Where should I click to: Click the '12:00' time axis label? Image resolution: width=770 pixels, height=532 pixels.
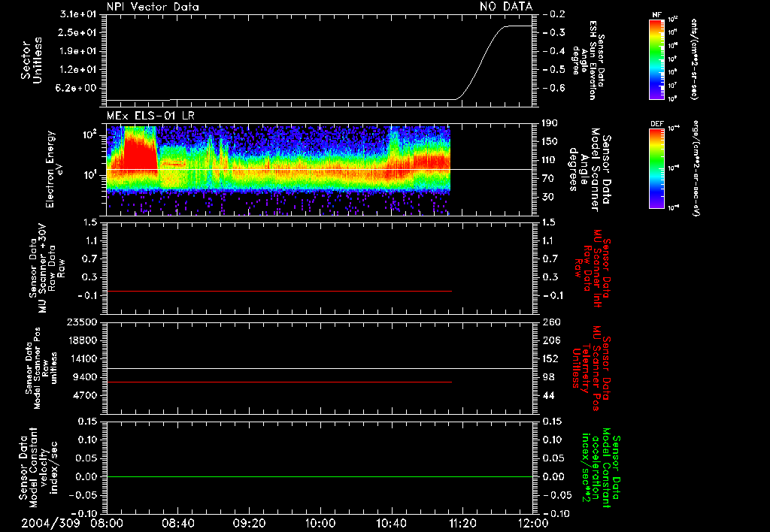click(533, 523)
